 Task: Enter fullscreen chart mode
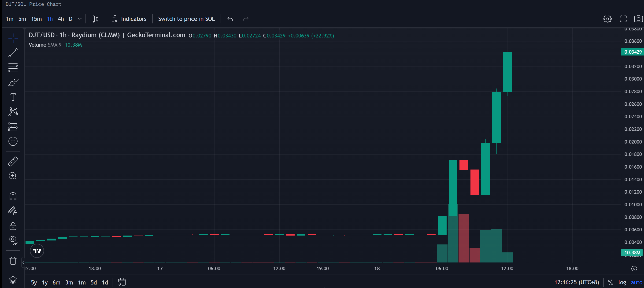(623, 19)
